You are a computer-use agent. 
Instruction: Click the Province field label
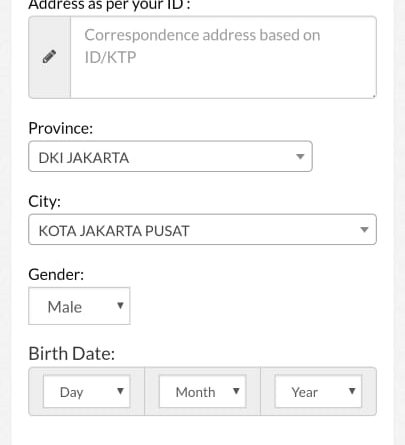[x=61, y=128]
